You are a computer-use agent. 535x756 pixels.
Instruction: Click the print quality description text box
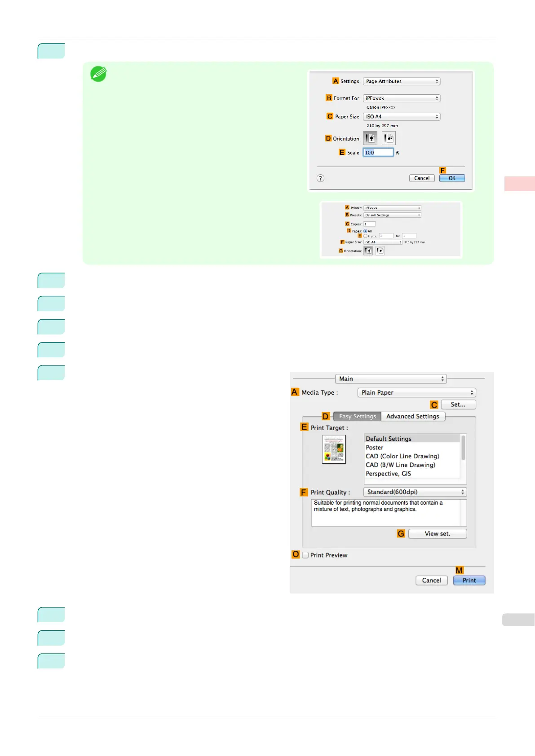tap(389, 513)
